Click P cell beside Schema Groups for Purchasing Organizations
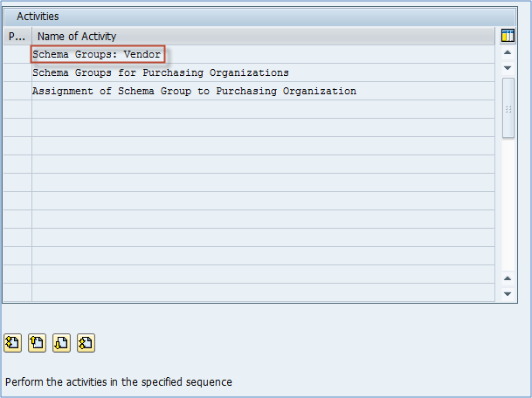The width and height of the screenshot is (532, 398). [x=17, y=72]
